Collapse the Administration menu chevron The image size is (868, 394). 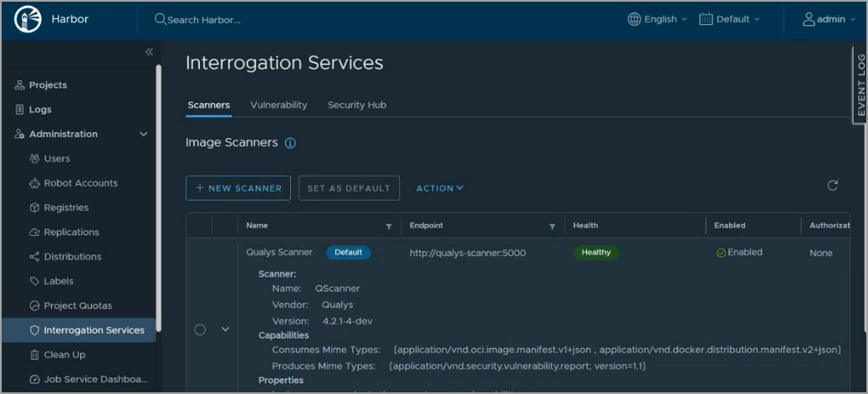(x=143, y=134)
